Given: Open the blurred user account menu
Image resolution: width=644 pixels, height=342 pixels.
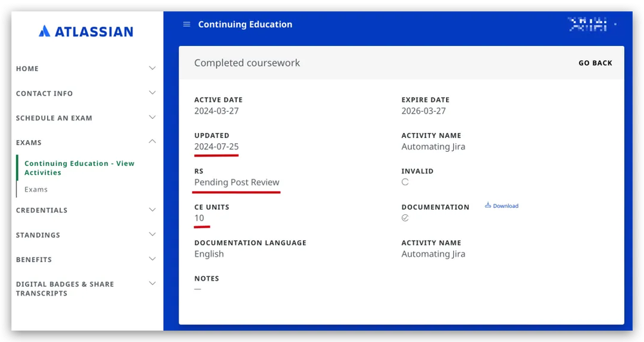Looking at the screenshot, I should [592, 25].
